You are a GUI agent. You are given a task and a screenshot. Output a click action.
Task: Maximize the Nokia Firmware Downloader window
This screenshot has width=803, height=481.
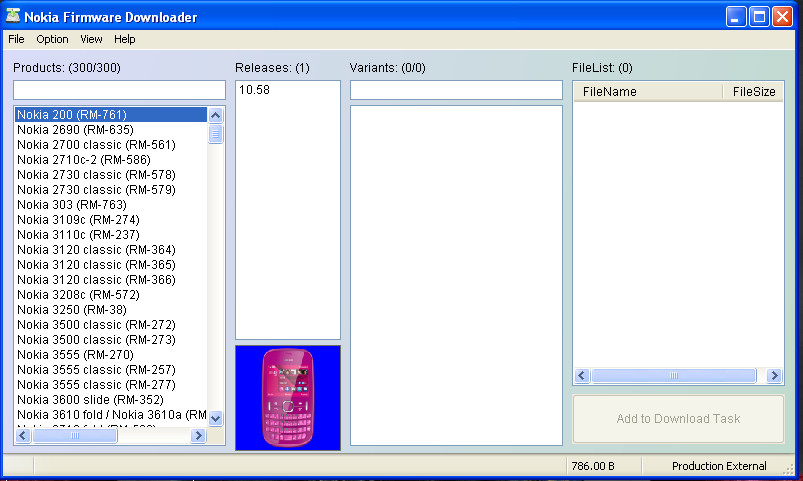point(759,16)
